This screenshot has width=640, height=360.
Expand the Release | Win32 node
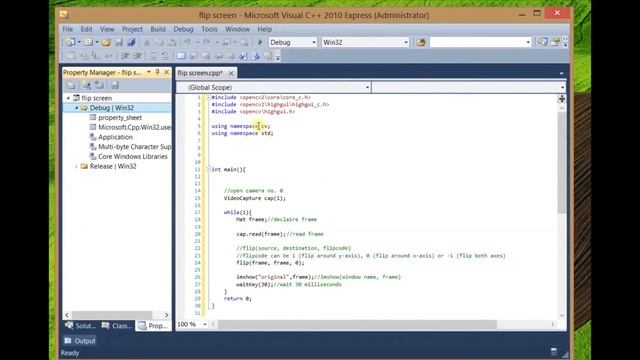pyautogui.click(x=76, y=167)
